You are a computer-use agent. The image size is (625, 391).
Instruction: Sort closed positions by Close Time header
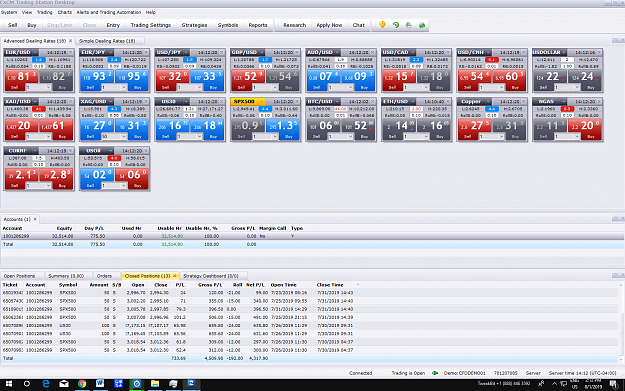(330, 285)
